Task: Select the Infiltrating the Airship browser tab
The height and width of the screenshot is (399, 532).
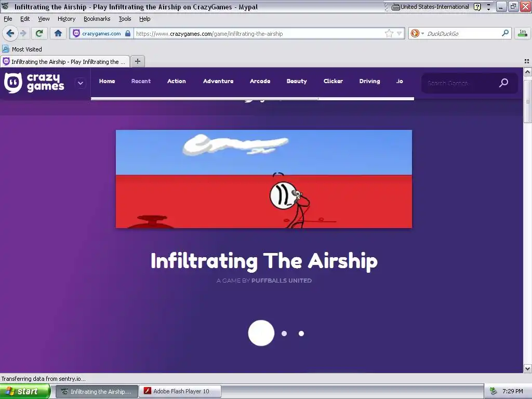Action: (x=65, y=62)
